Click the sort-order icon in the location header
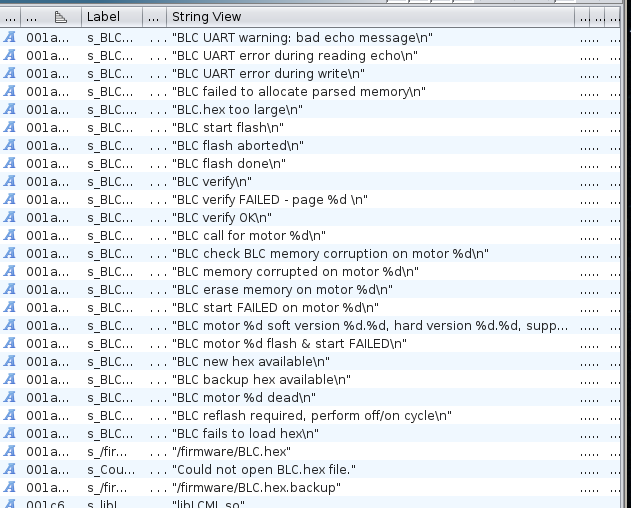The height and width of the screenshot is (508, 631). tap(60, 17)
